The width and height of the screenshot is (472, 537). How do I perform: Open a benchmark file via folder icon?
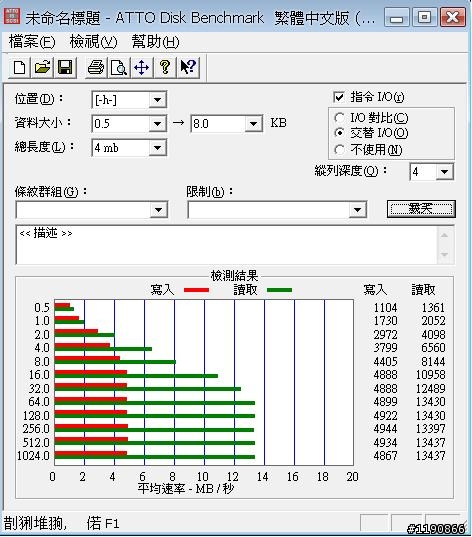click(42, 67)
